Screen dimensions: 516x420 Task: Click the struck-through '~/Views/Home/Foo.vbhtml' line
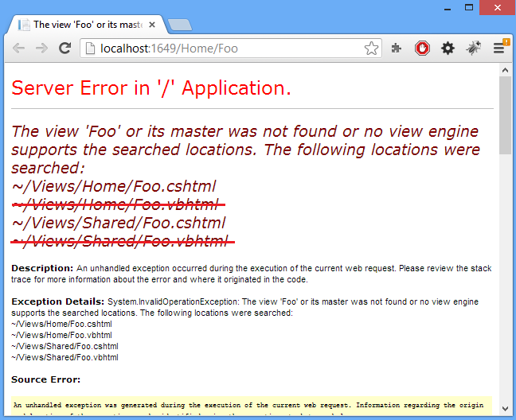[118, 204]
